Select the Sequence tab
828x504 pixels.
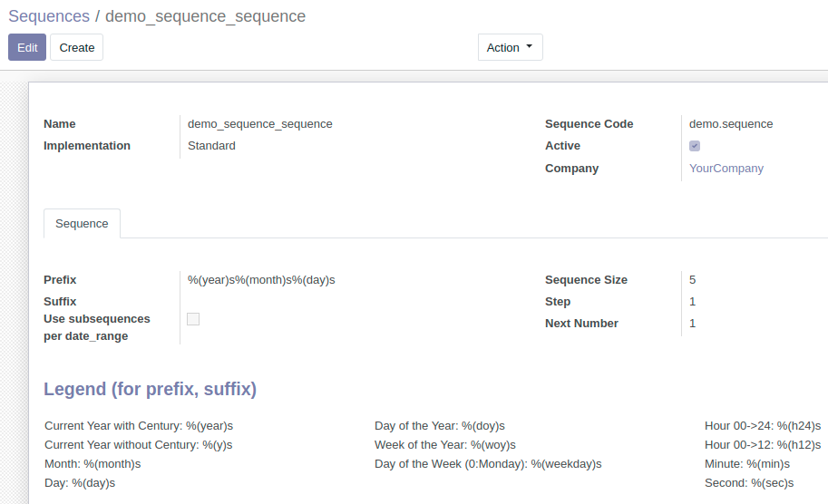(82, 224)
